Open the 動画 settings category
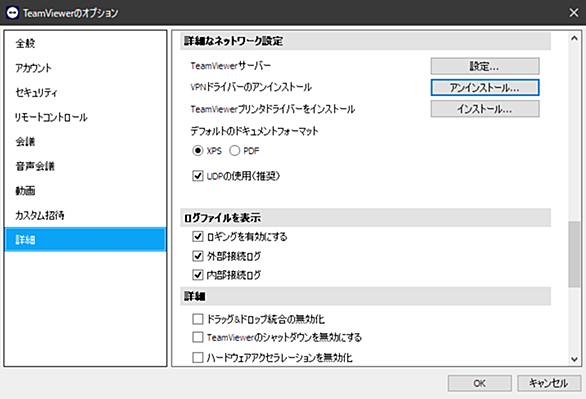The image size is (586, 399). [85, 191]
